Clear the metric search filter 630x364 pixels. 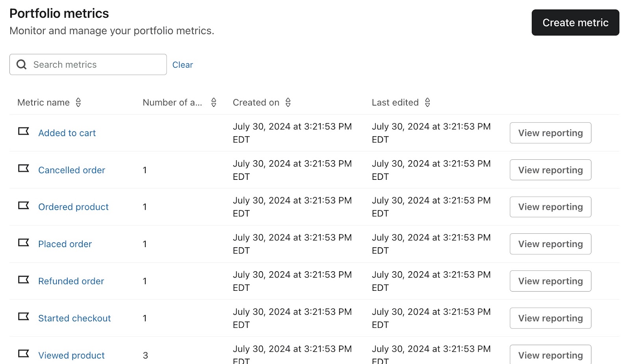(183, 65)
